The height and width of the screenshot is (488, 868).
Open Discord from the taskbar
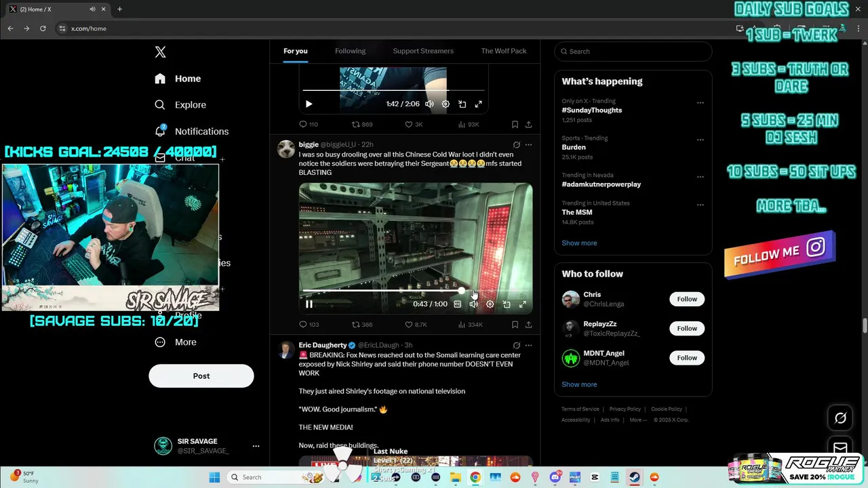point(555,478)
